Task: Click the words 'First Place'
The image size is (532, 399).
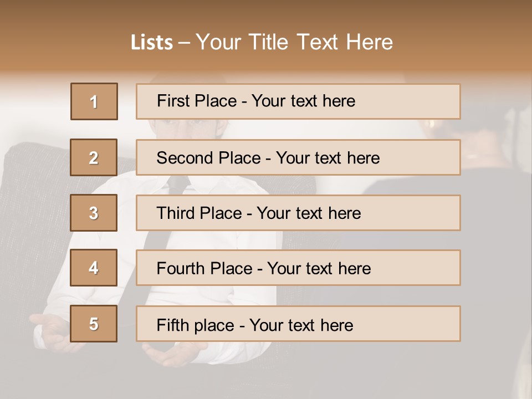Action: [197, 101]
